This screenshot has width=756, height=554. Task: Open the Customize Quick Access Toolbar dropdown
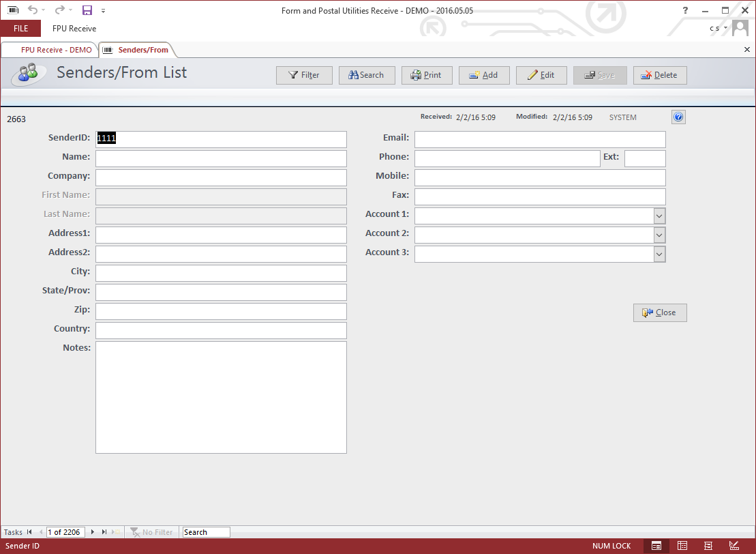coord(104,11)
